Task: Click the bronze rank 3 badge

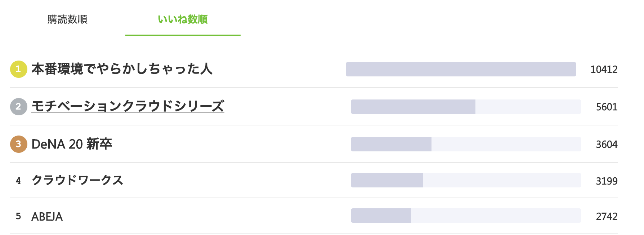Action: tap(19, 144)
